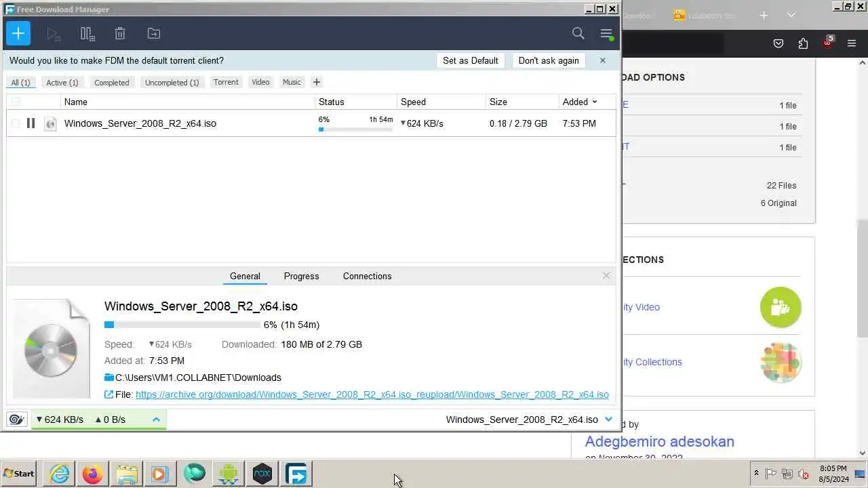Open the archive.org file URL link
The height and width of the screenshot is (488, 868).
[372, 394]
